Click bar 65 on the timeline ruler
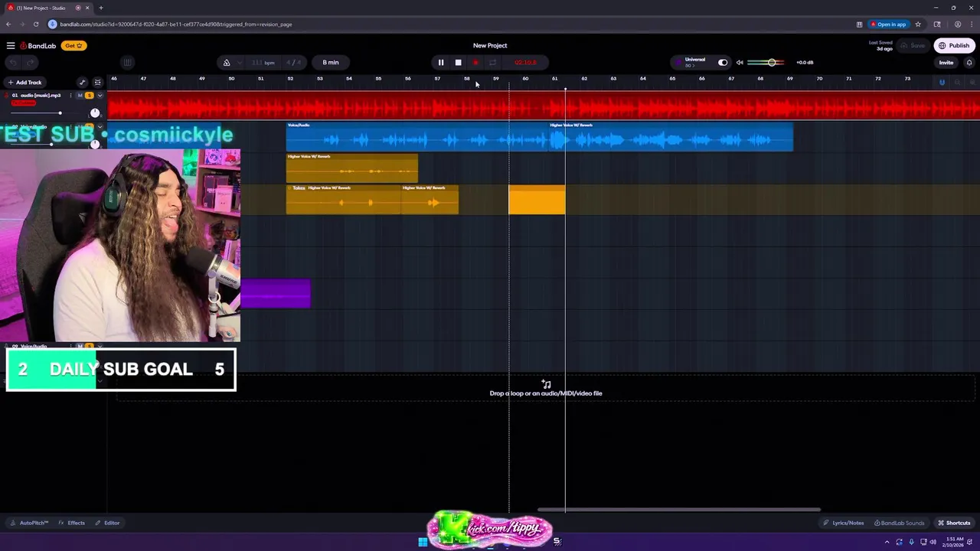The image size is (980, 551). click(x=672, y=79)
